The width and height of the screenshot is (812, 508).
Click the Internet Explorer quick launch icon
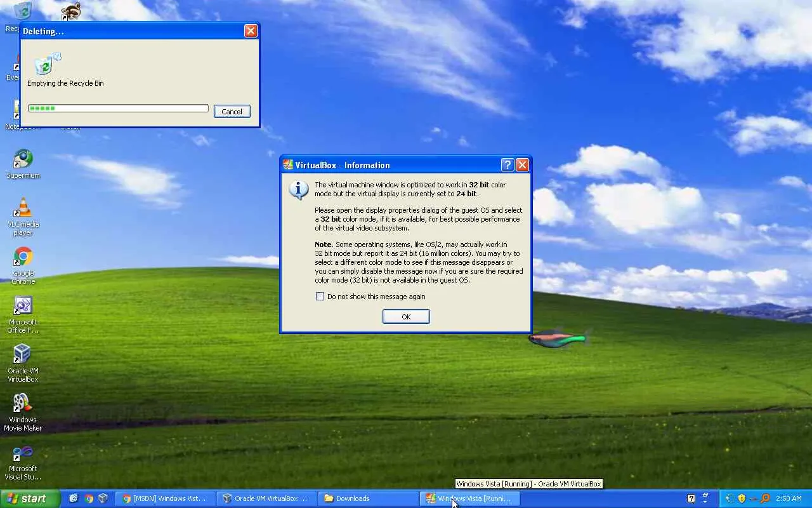click(74, 498)
